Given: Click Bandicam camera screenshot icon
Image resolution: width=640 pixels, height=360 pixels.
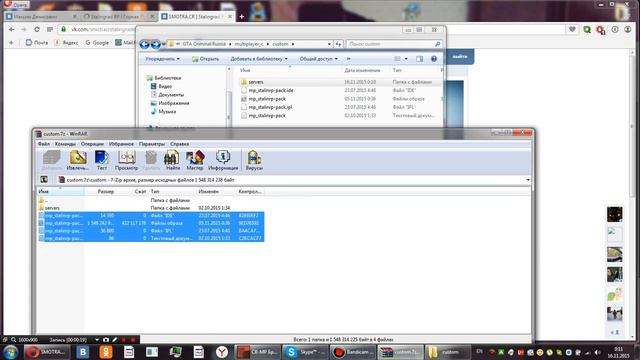Looking at the screenshot, I should pyautogui.click(x=106, y=340).
